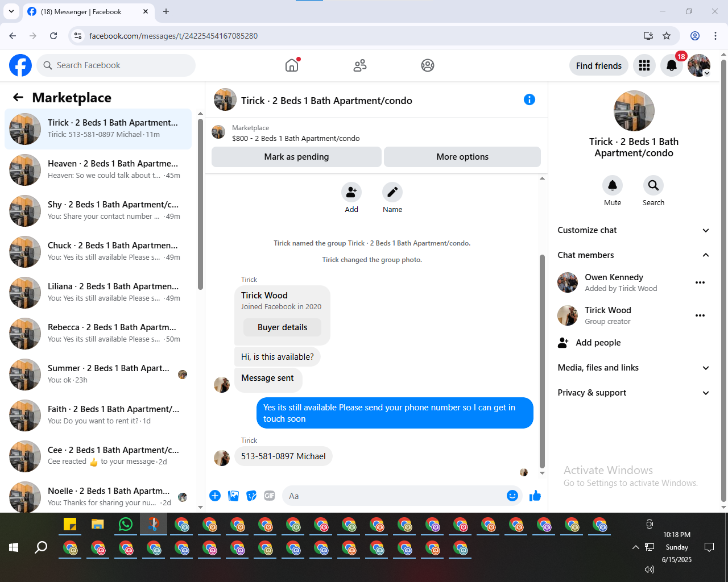Viewport: 728px width, 582px height.
Task: Click the conversation information icon
Action: [x=530, y=100]
